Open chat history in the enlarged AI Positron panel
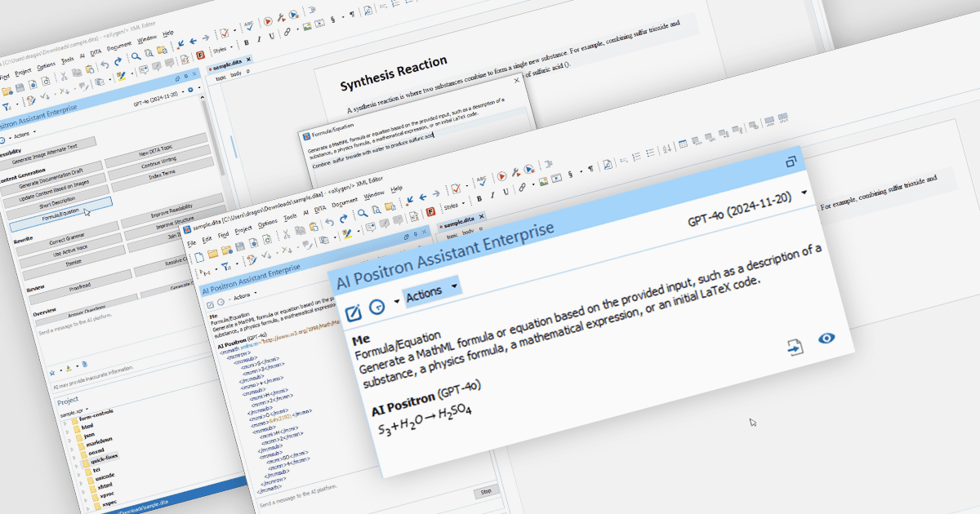 (x=376, y=307)
